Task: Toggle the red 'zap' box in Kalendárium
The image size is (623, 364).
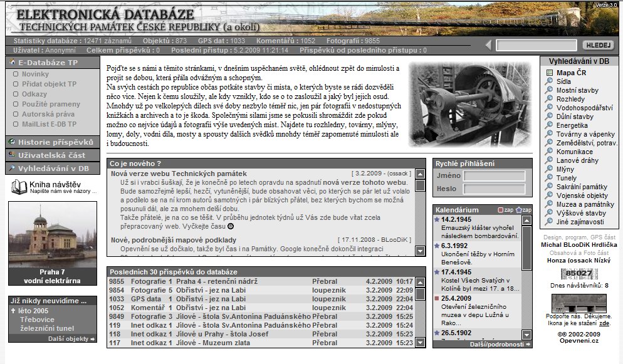Action: tap(500, 210)
